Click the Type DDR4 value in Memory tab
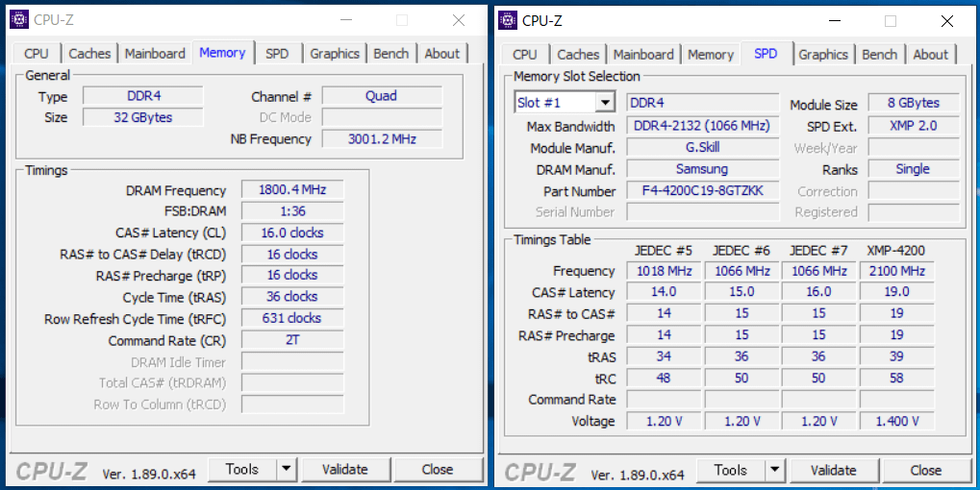The width and height of the screenshot is (980, 490). [143, 96]
